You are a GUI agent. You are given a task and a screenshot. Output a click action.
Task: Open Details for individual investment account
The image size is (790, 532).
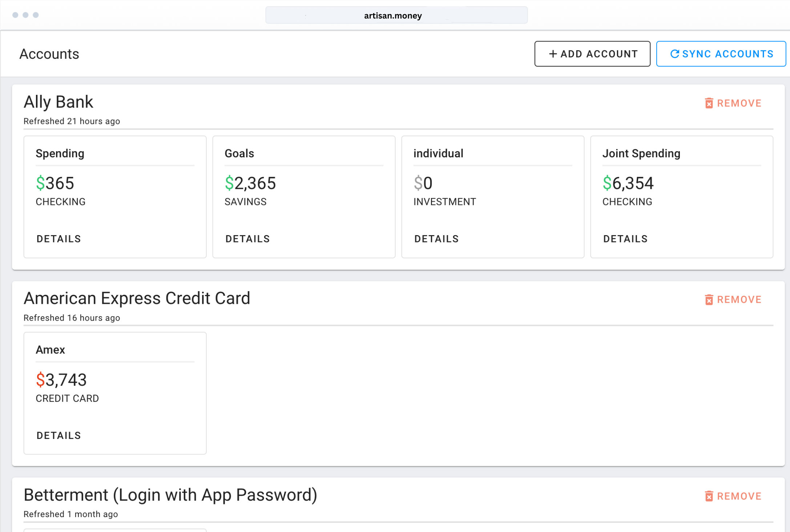[x=436, y=239]
